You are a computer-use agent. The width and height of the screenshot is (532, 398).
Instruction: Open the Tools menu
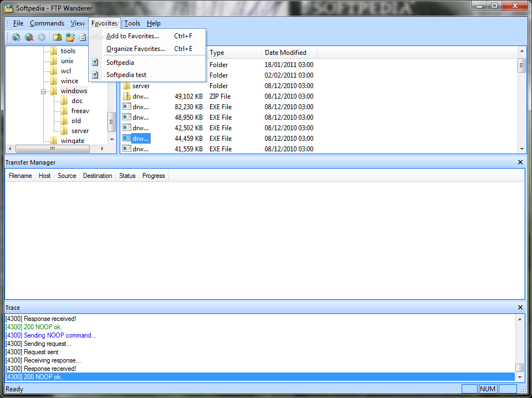132,23
